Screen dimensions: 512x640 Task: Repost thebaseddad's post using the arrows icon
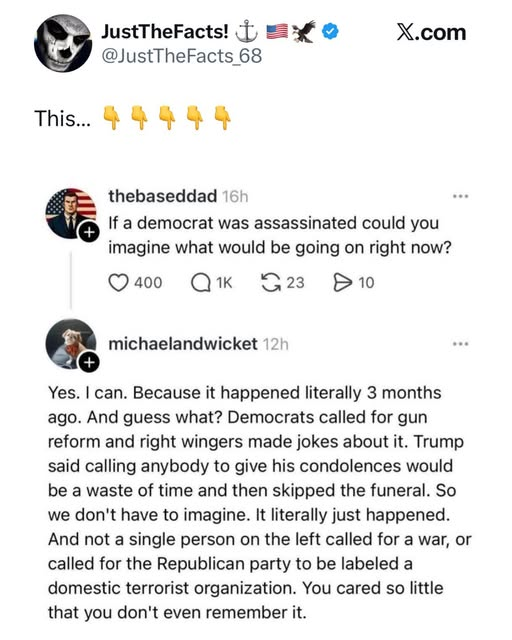tap(271, 282)
